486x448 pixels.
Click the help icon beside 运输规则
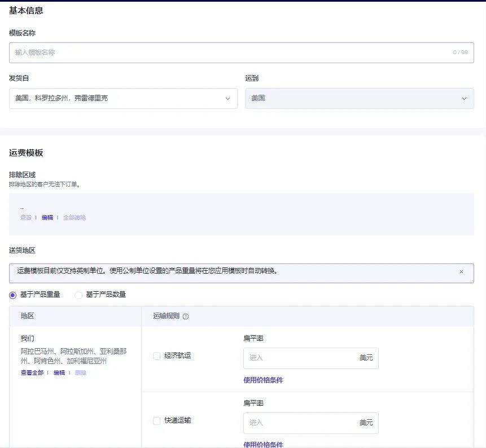(x=186, y=317)
